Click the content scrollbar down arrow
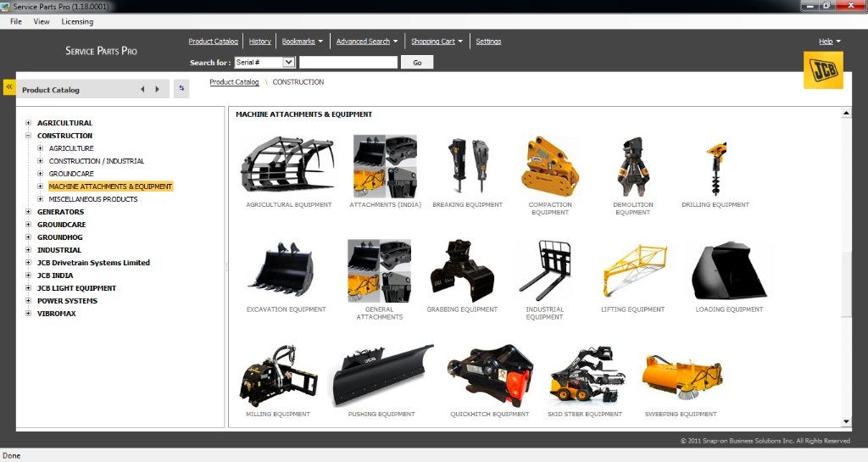The width and height of the screenshot is (868, 462). pyautogui.click(x=847, y=422)
